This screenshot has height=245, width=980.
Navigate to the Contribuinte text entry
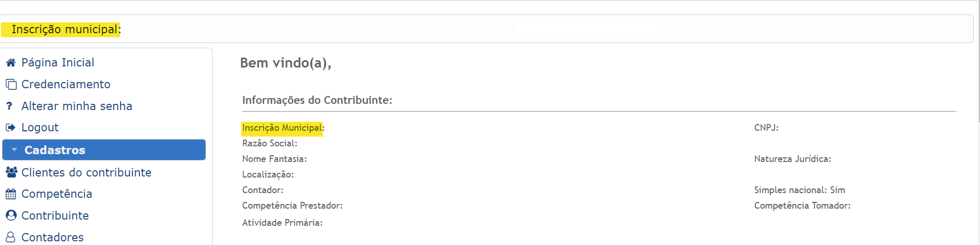point(55,215)
